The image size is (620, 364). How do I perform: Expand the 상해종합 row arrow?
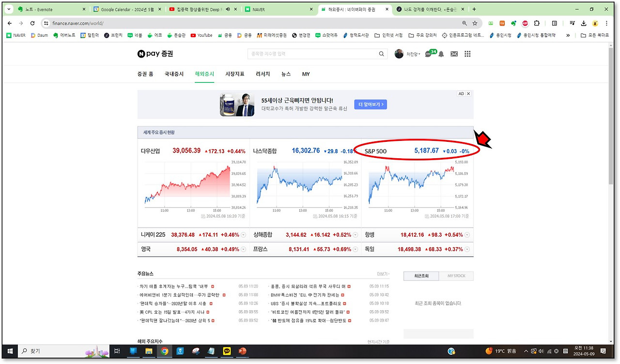point(356,235)
